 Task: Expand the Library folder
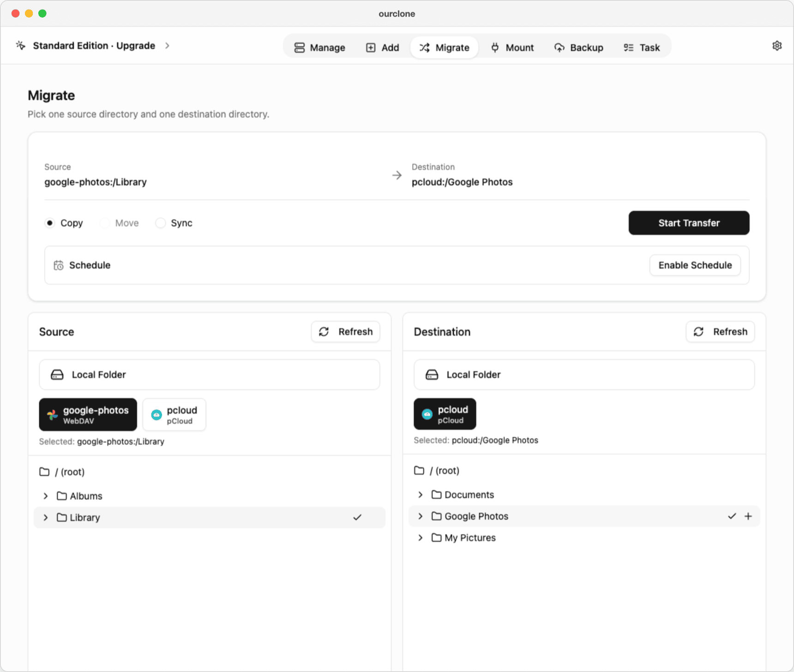tap(46, 517)
